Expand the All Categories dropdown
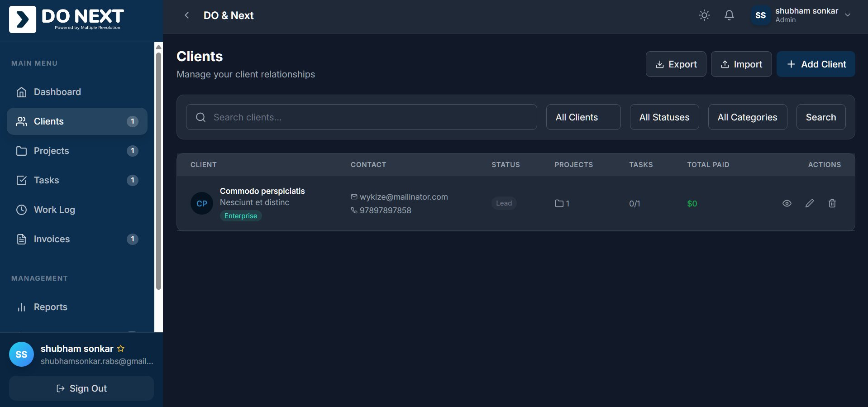This screenshot has height=407, width=868. tap(747, 117)
